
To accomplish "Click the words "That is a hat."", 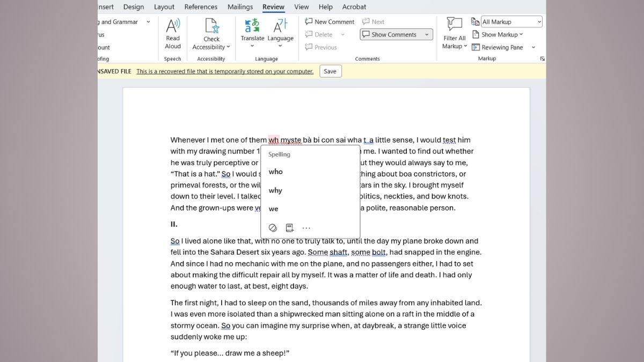I will click(195, 174).
